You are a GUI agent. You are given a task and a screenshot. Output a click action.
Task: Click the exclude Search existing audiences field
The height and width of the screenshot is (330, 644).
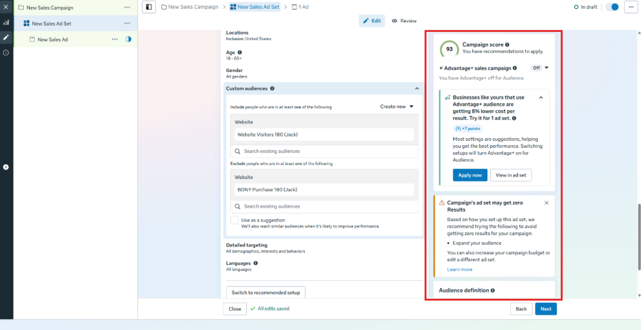(x=325, y=206)
